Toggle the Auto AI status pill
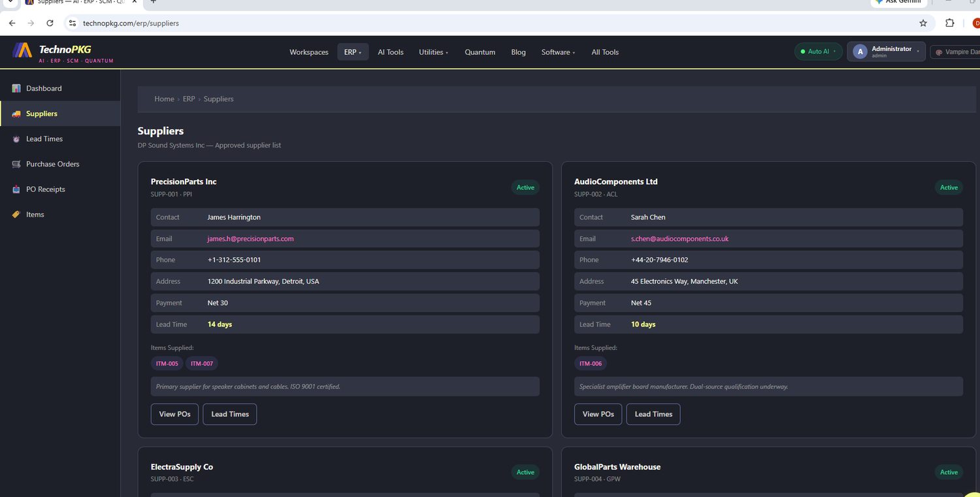 (x=818, y=52)
